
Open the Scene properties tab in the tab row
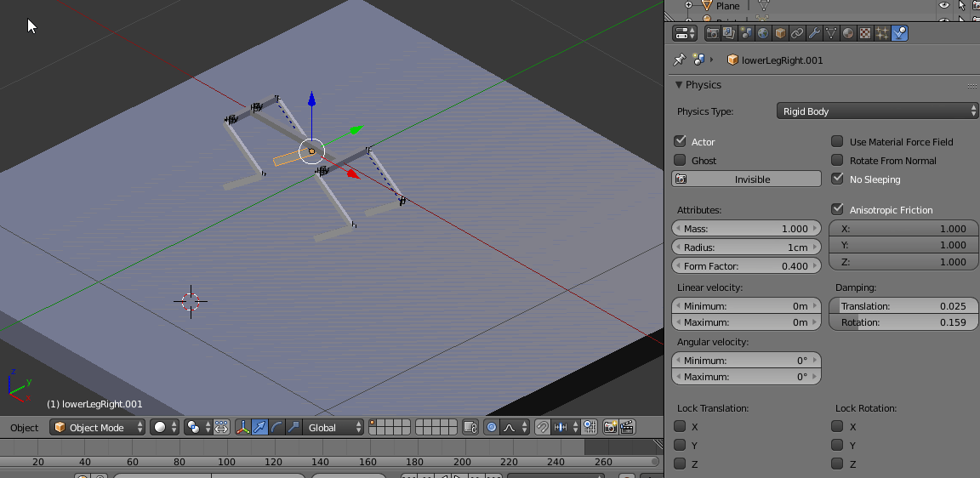(x=745, y=33)
